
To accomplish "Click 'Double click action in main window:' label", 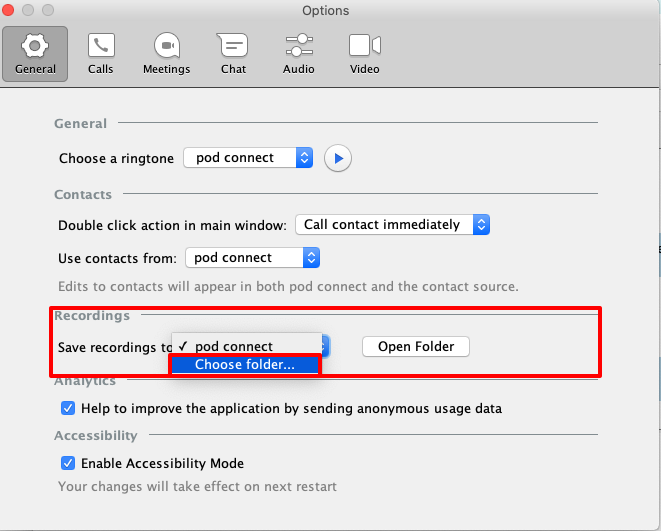I will click(x=172, y=225).
